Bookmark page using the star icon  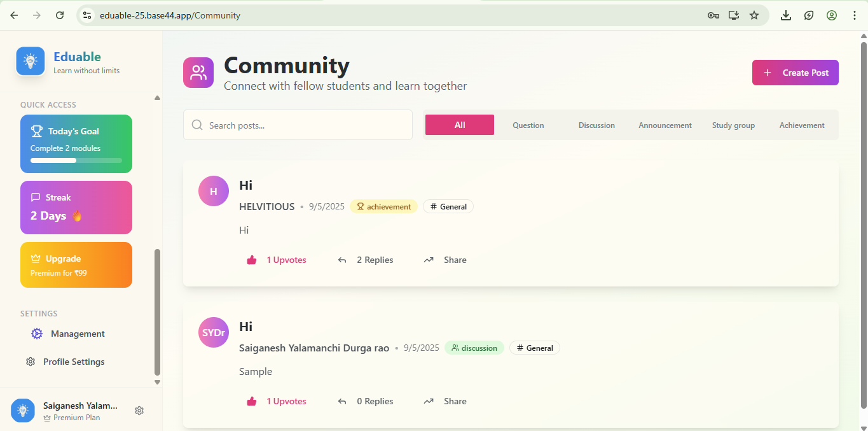754,15
